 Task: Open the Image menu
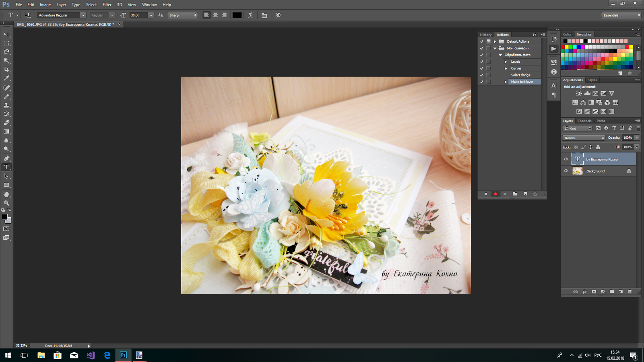(45, 5)
